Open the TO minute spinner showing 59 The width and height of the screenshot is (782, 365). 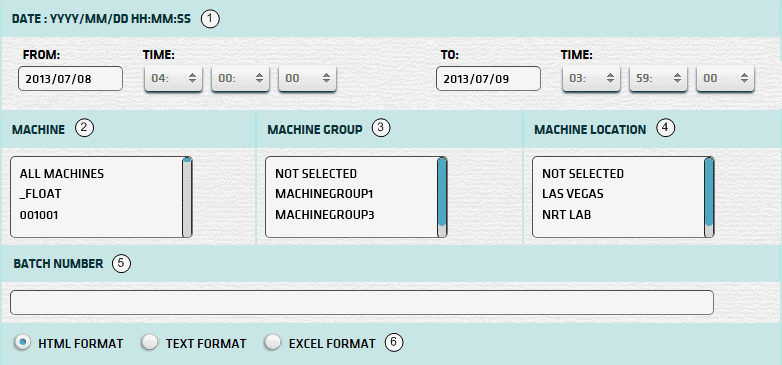[658, 79]
